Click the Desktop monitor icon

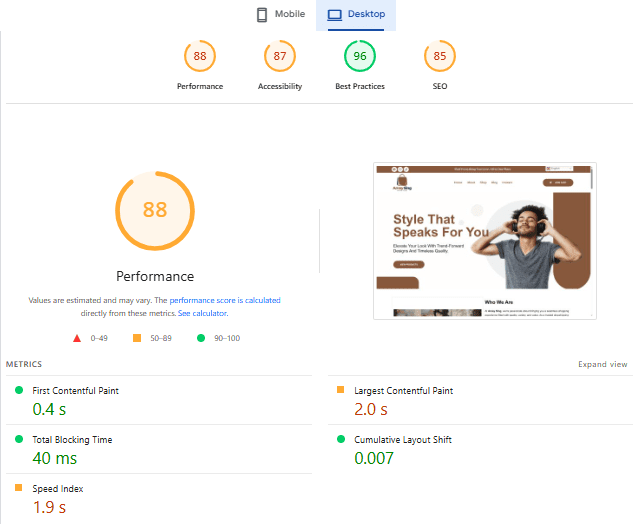[334, 15]
